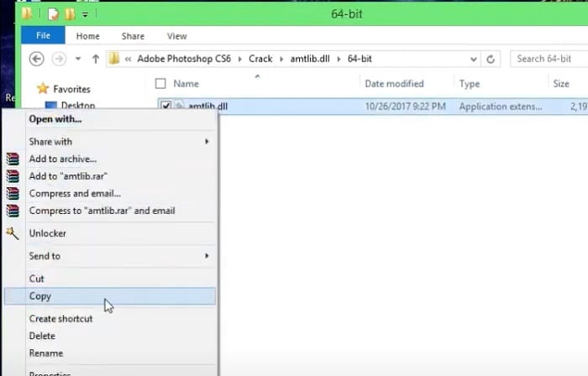Click WinRAR icon beside Add to archive

(x=13, y=159)
